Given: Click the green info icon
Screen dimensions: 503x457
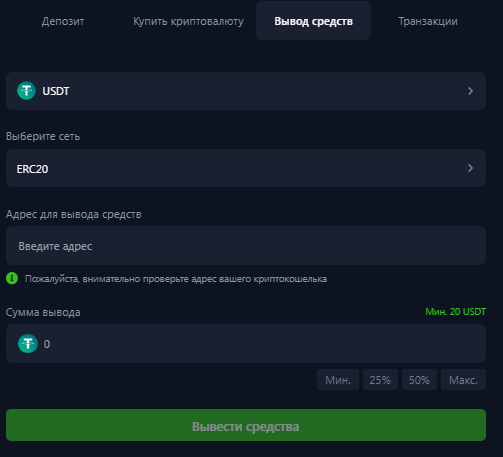Looking at the screenshot, I should point(12,278).
